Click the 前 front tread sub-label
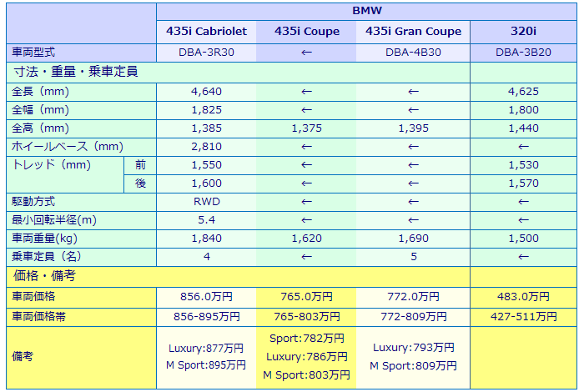 (x=140, y=165)
